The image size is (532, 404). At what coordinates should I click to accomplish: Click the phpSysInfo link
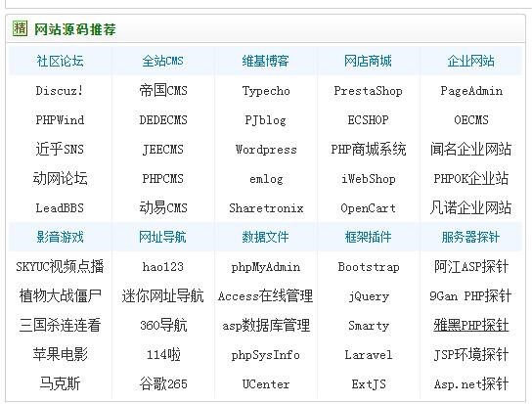[x=266, y=355]
